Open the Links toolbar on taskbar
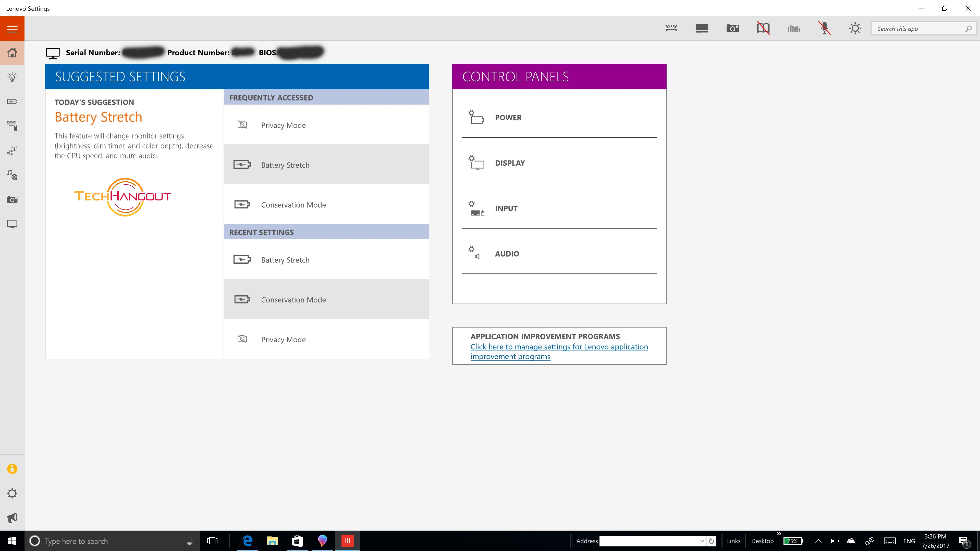Viewport: 980px width, 551px height. [x=733, y=541]
